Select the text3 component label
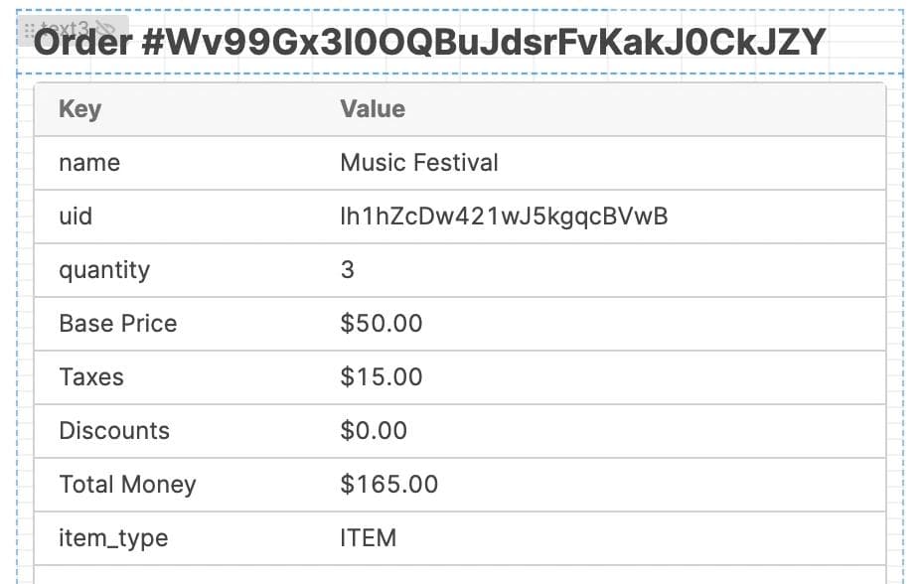 (x=66, y=30)
